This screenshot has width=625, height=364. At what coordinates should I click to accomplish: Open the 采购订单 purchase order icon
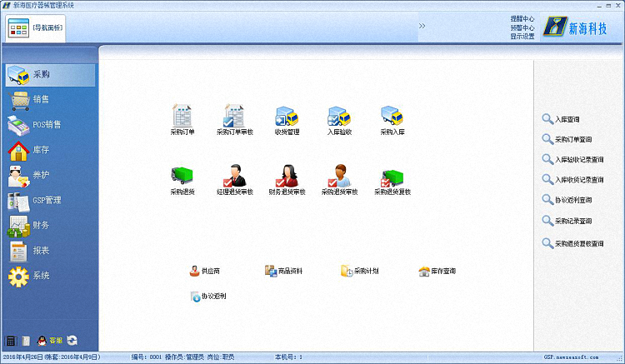click(182, 119)
